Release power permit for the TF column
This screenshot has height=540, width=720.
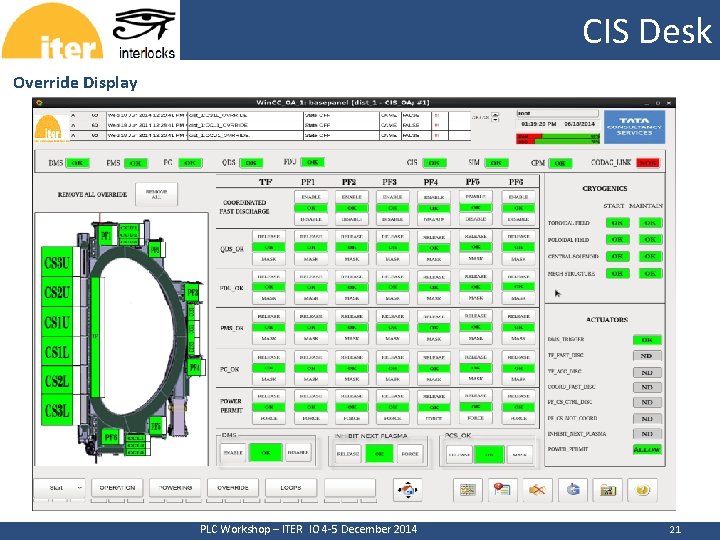(x=269, y=396)
